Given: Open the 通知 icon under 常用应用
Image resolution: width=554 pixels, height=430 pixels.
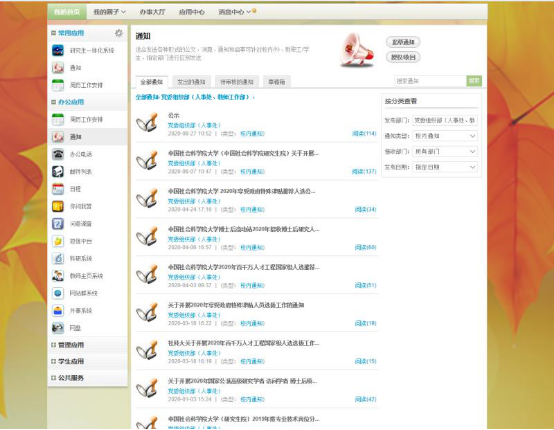Looking at the screenshot, I should 58,67.
